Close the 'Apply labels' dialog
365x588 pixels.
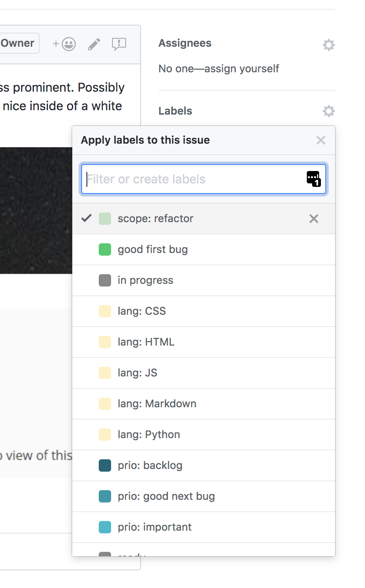[x=321, y=140]
